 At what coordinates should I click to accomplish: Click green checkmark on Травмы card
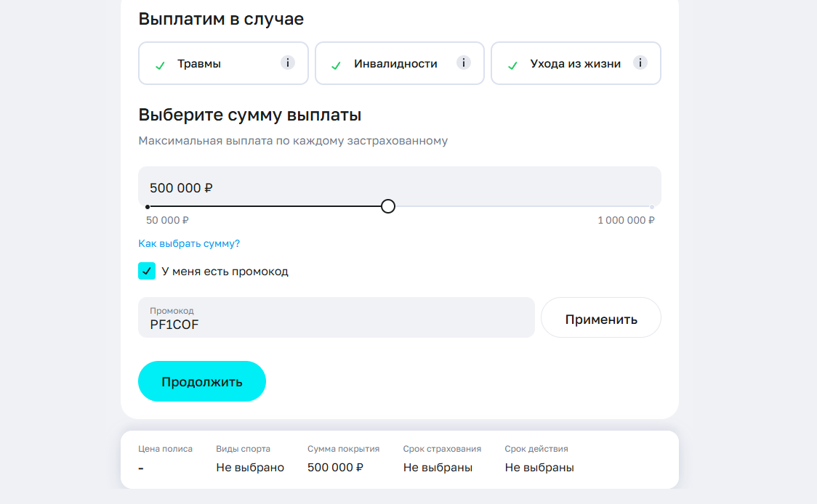[160, 65]
